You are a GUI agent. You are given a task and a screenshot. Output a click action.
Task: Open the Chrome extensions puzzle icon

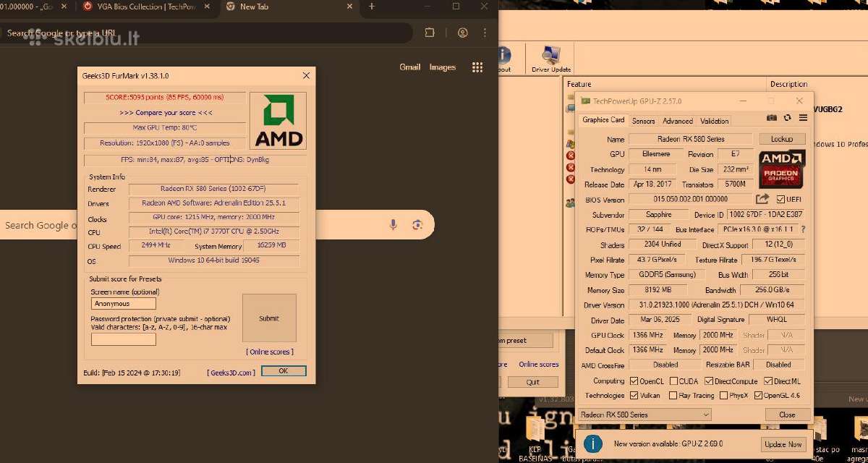coord(430,33)
